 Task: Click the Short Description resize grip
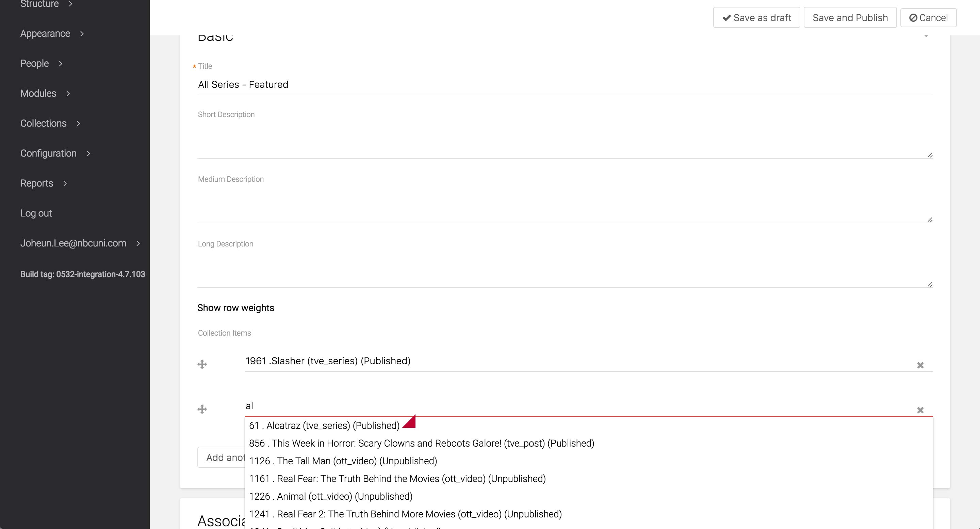click(x=930, y=155)
